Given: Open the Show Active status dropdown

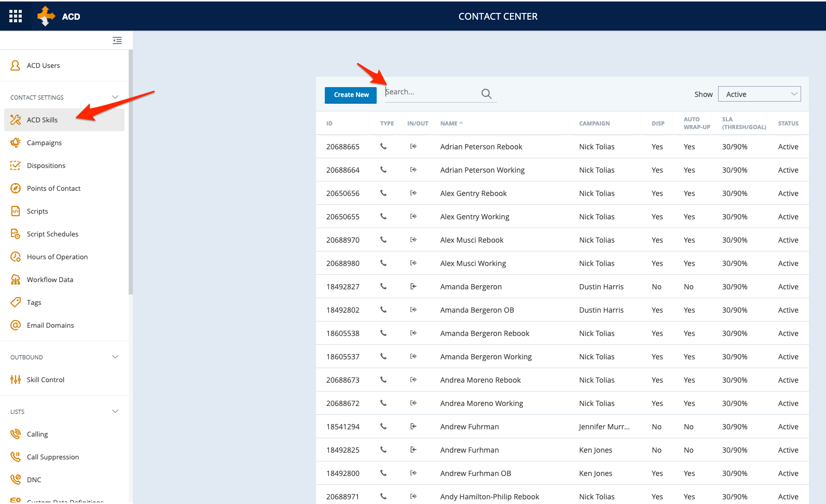Looking at the screenshot, I should [x=759, y=94].
